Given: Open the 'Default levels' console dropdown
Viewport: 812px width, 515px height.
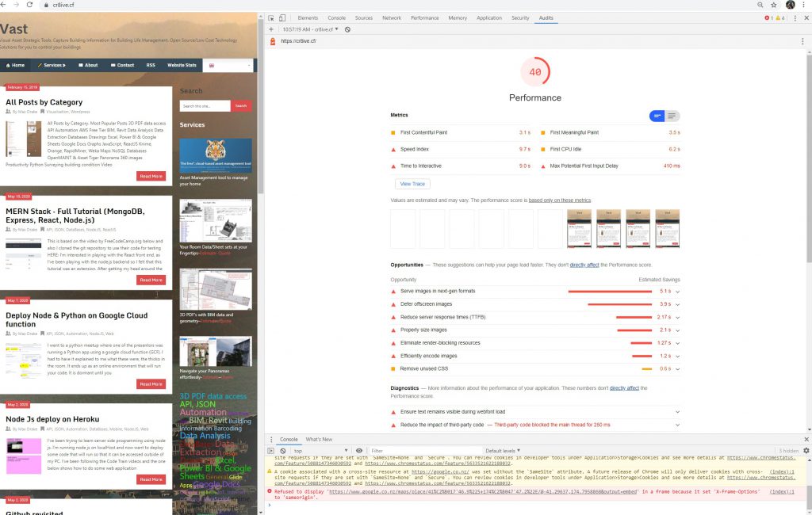Looking at the screenshot, I should tap(502, 450).
